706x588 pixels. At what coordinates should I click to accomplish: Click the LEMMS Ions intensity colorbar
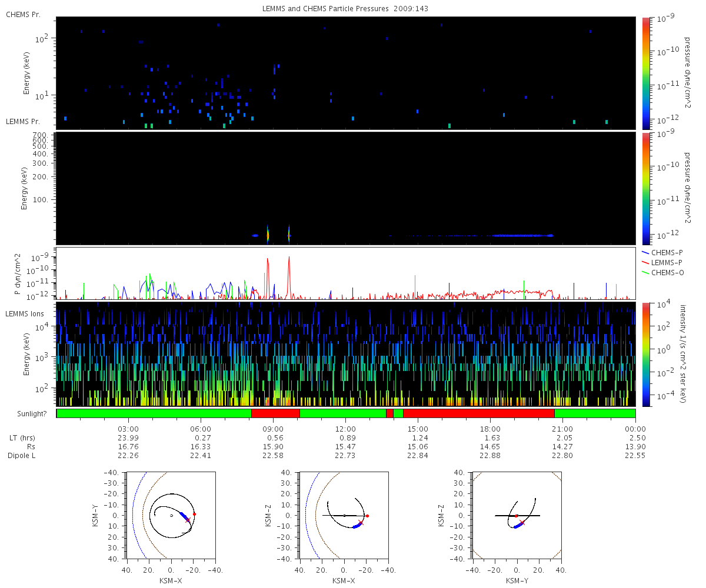tap(646, 354)
